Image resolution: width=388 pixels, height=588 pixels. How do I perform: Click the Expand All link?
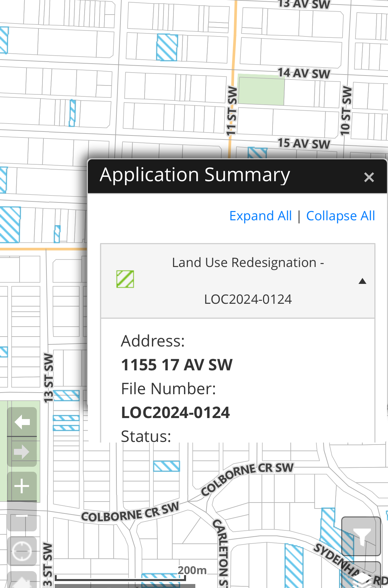[260, 216]
